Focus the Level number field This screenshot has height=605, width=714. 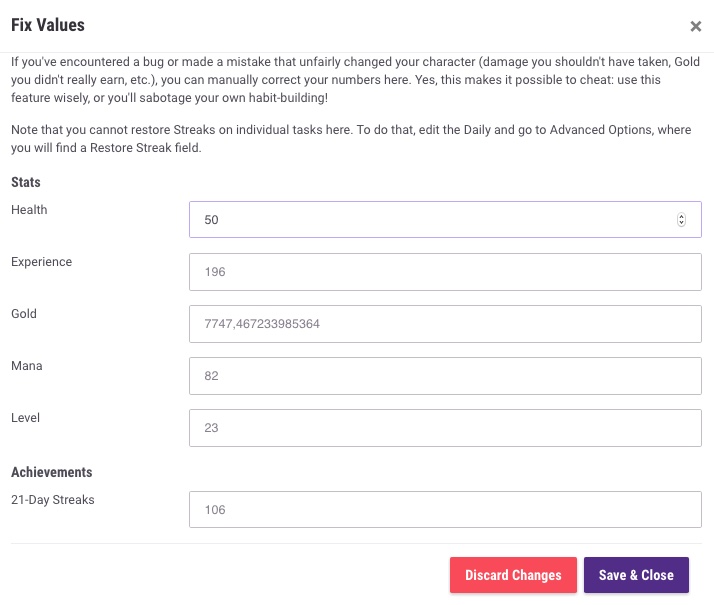coord(445,428)
